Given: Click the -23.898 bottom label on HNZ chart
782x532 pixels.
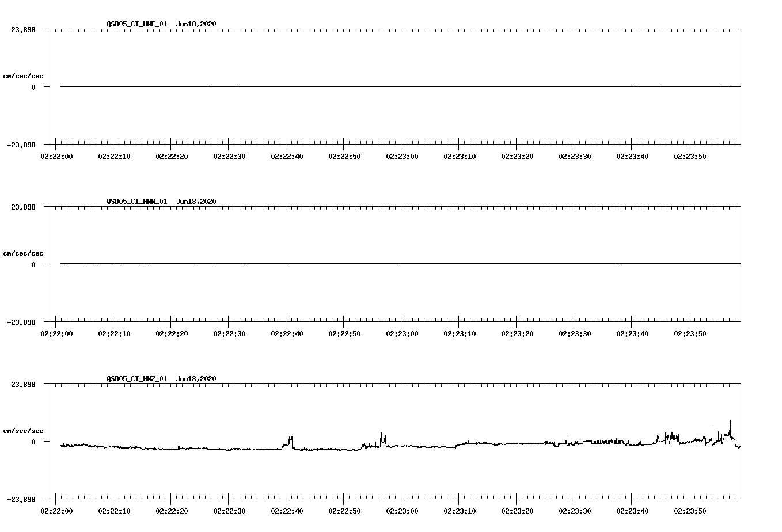Looking at the screenshot, I should coord(21,499).
